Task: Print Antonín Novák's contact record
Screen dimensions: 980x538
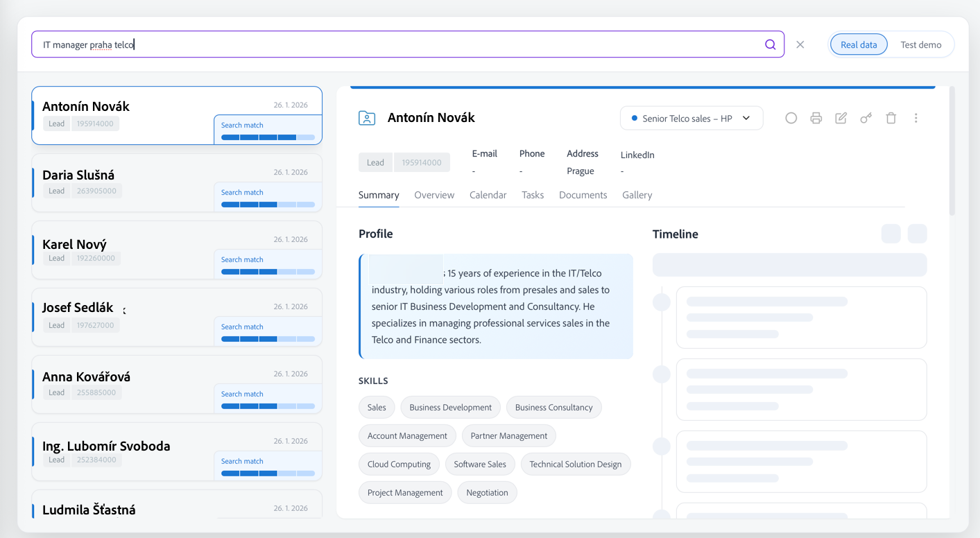Action: click(816, 118)
